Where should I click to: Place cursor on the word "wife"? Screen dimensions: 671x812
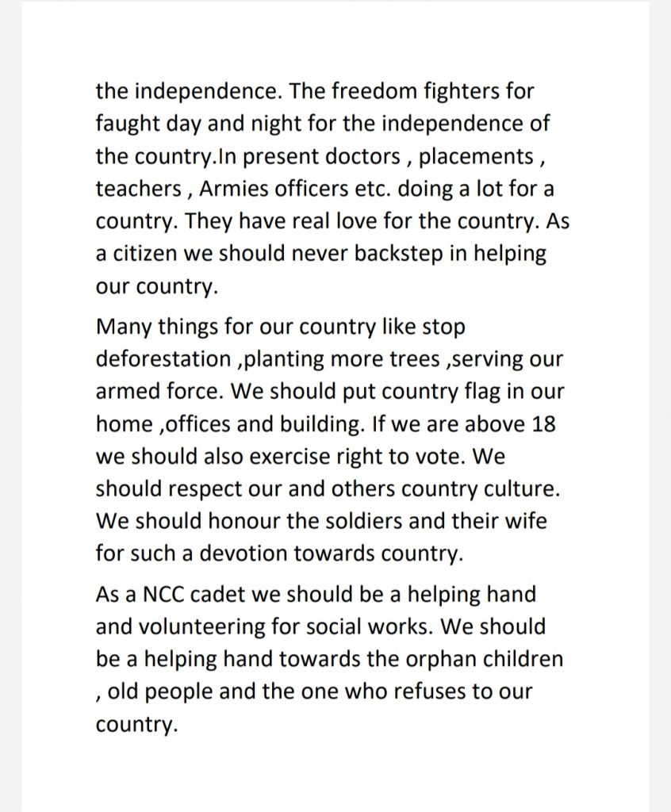point(527,521)
